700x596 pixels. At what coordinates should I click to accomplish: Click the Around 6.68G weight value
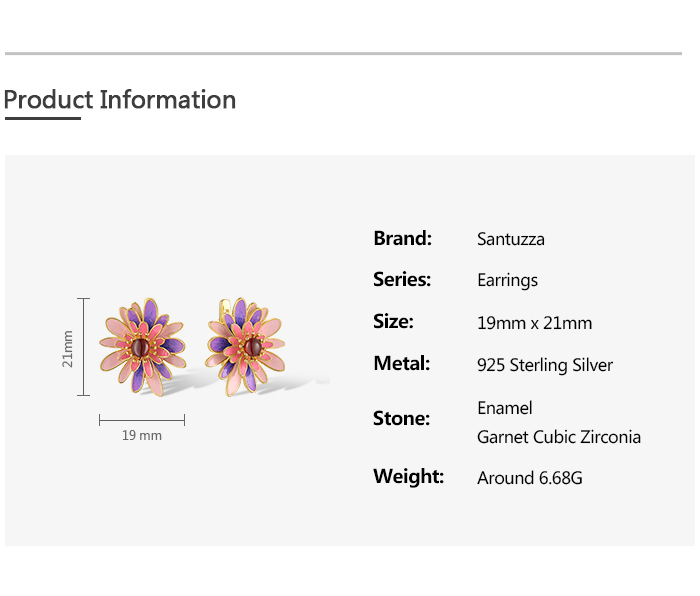click(530, 478)
